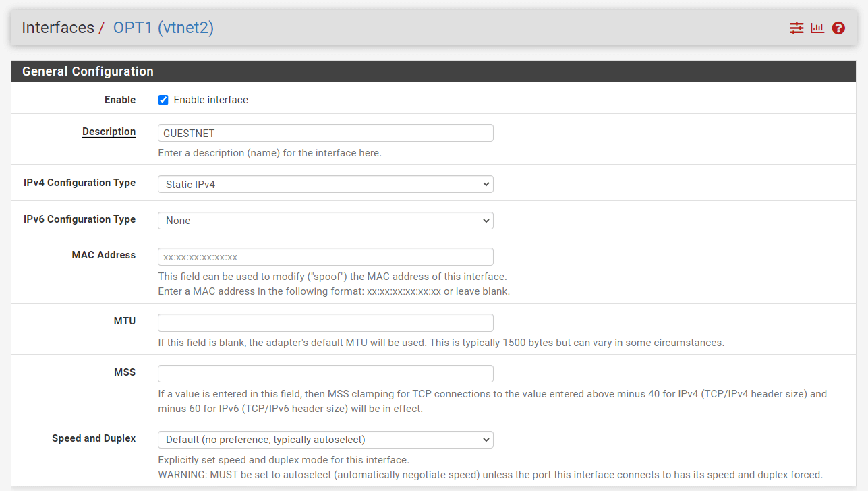Open the red help question-mark icon

point(838,28)
